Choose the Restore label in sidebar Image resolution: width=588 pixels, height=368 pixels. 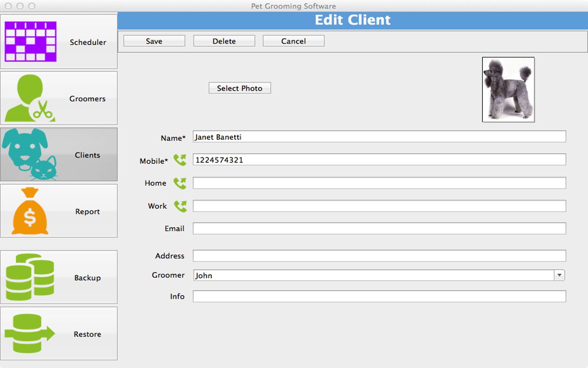tap(87, 334)
